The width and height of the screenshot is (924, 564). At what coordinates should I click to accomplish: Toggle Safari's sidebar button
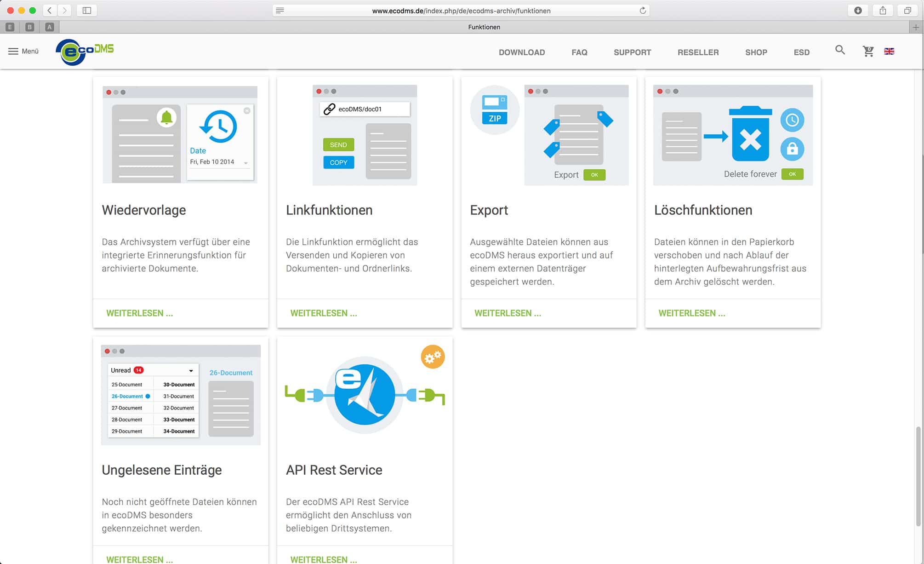[86, 10]
